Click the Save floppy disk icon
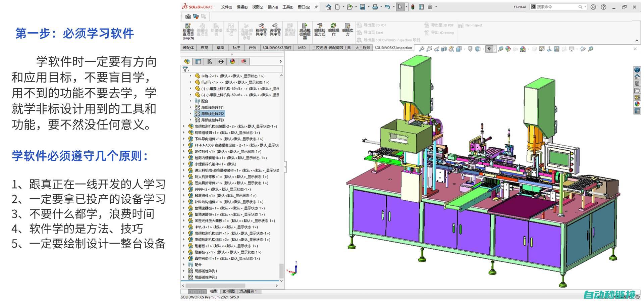Viewport: 644px width, 302px height. (x=363, y=7)
